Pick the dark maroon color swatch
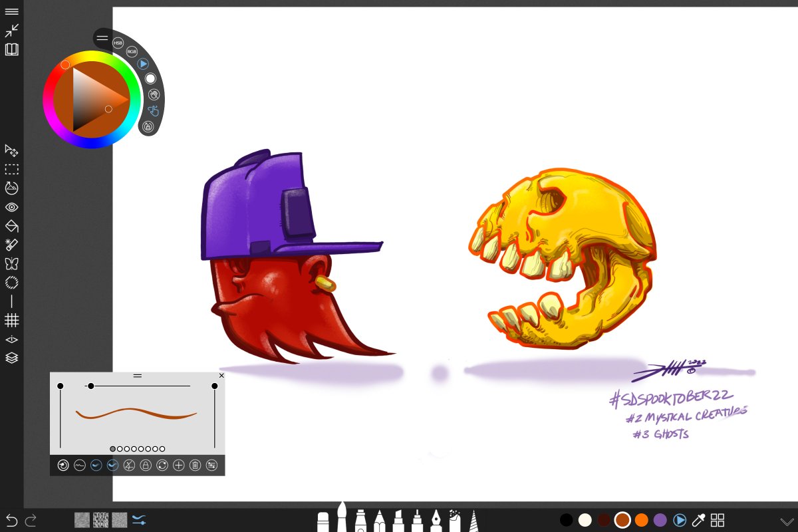 [x=604, y=520]
